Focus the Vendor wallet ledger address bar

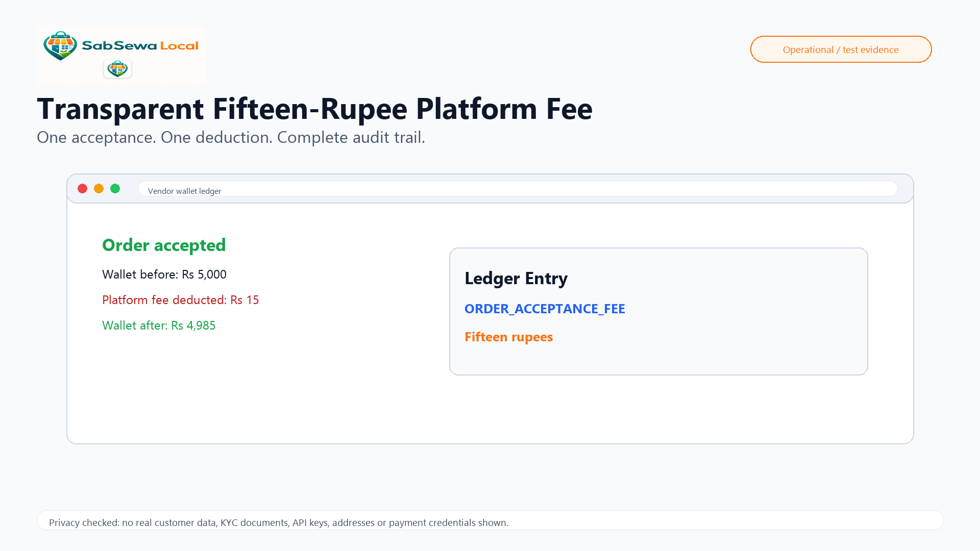point(518,189)
